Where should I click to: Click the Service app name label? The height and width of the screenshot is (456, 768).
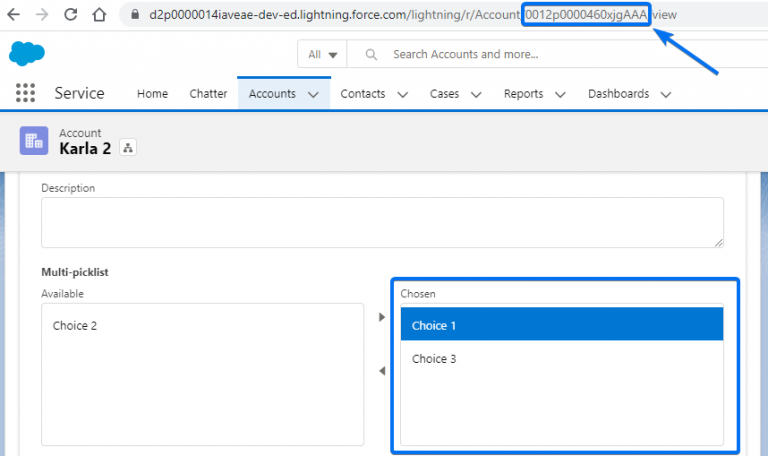pyautogui.click(x=79, y=93)
